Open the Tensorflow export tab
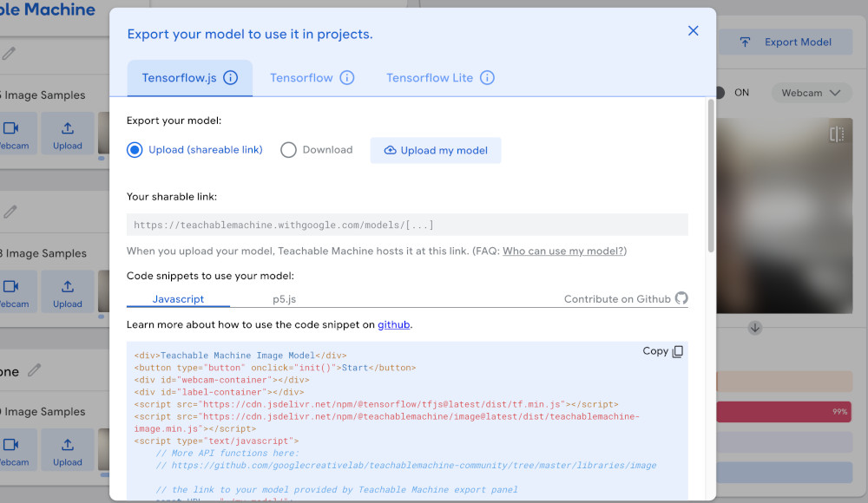Screen dimensions: 868x503 pos(312,78)
